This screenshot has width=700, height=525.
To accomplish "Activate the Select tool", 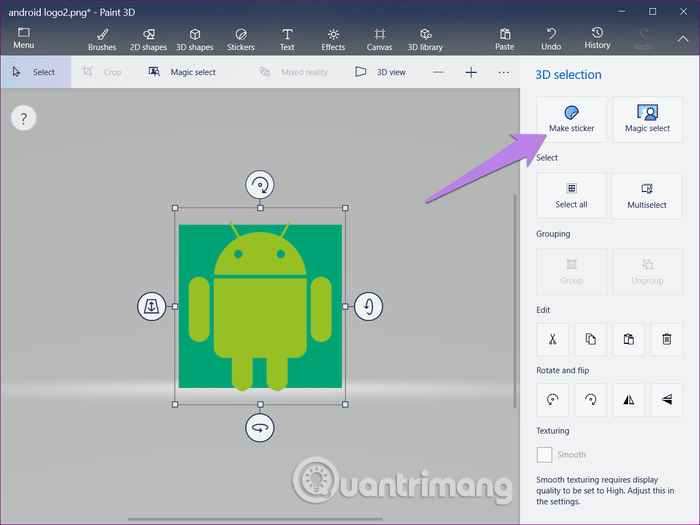I will tap(36, 72).
